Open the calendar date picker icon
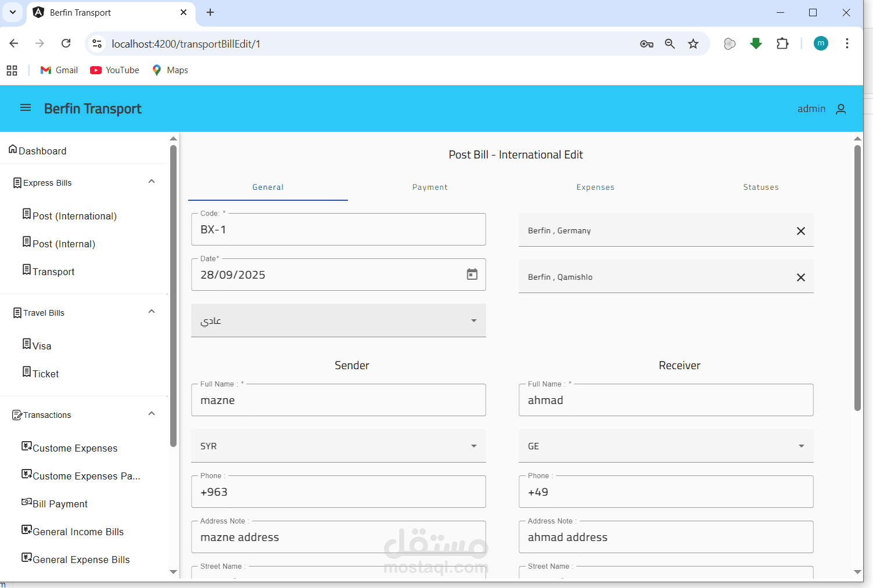The image size is (873, 588). click(472, 274)
